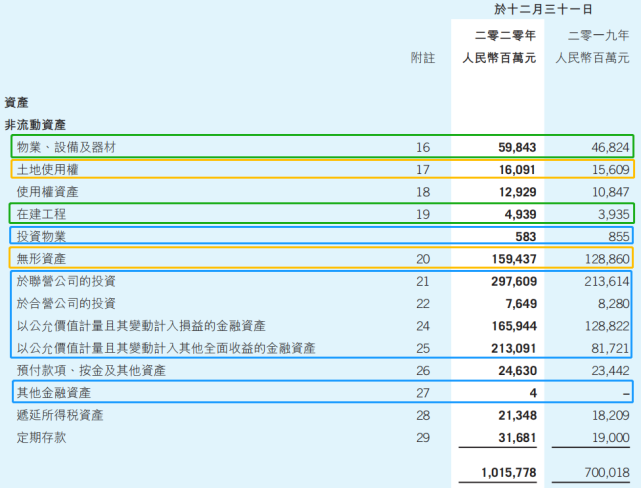This screenshot has width=641, height=488.
Task: Click the 於十二月三十一日 date heading
Action: (x=543, y=9)
